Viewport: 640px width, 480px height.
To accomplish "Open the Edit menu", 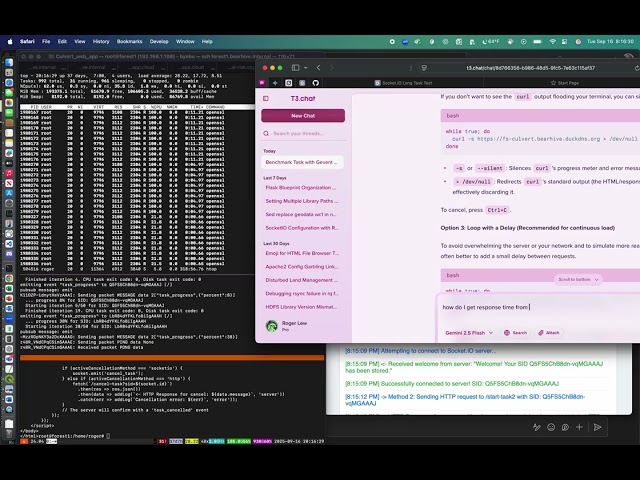I will (62, 42).
